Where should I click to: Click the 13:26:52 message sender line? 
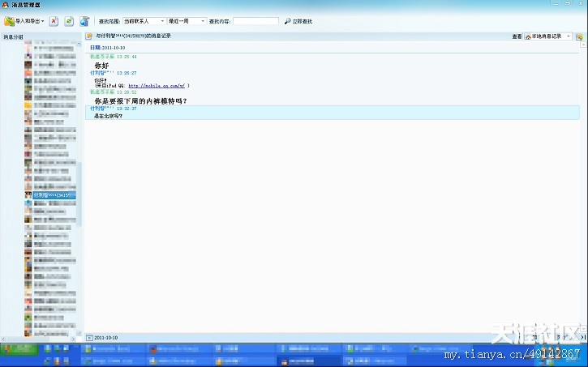point(114,92)
